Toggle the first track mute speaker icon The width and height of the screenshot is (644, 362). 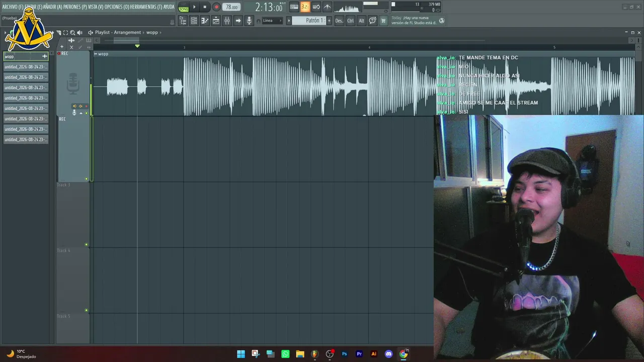[x=80, y=106]
